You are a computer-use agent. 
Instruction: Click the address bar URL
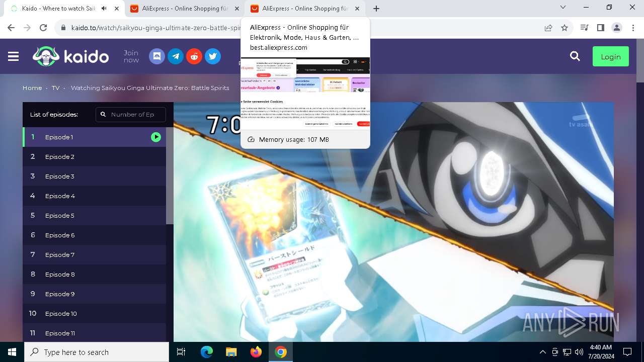coord(156,28)
